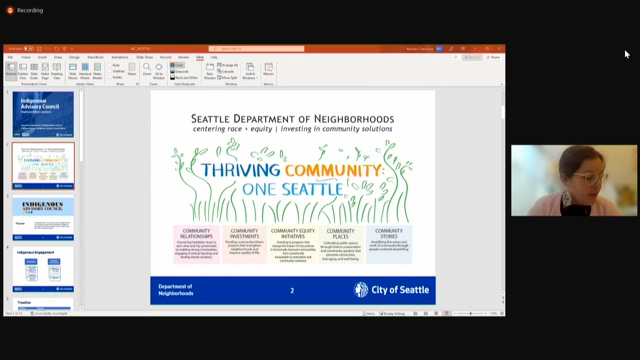Select Black and White display mode
This screenshot has height=360, width=640.
point(184,78)
